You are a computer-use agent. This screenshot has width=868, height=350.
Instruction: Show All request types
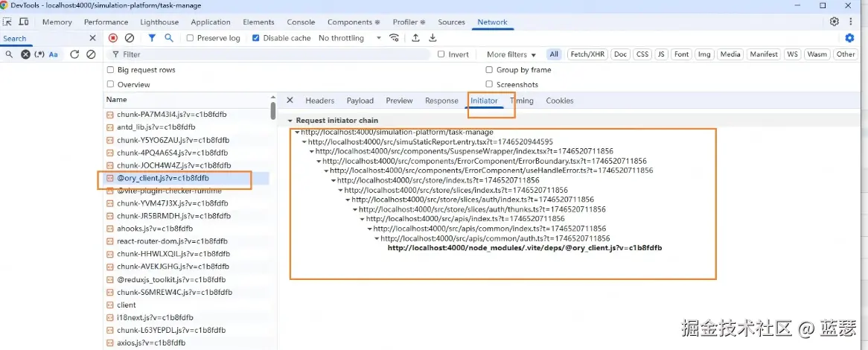pyautogui.click(x=554, y=54)
